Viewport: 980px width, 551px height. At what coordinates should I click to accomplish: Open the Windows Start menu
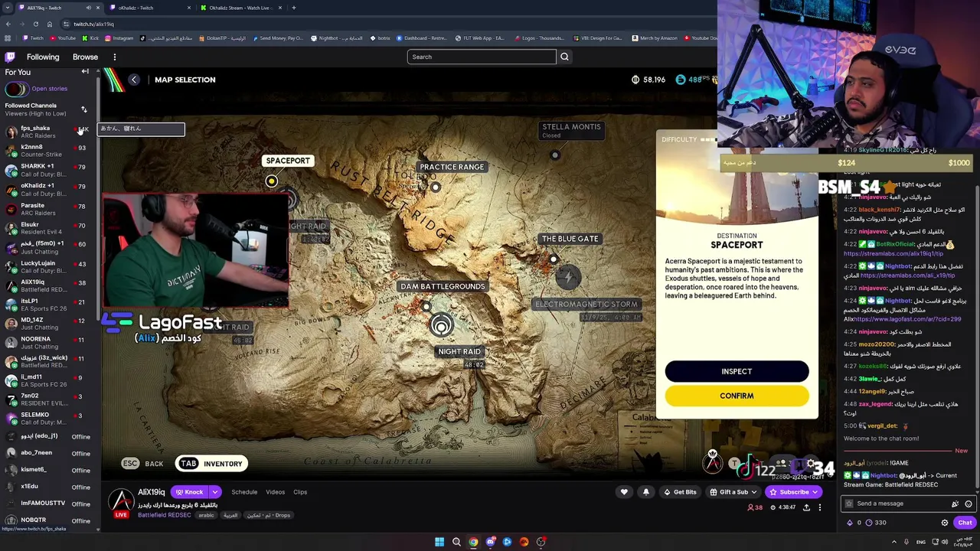pos(439,542)
